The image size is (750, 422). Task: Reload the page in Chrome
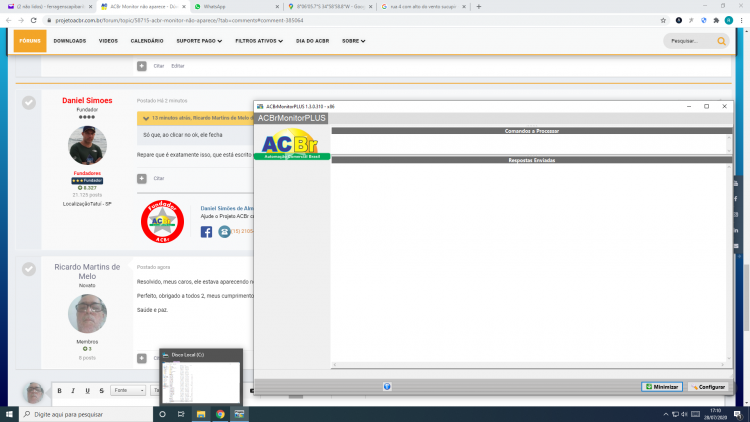coord(33,20)
